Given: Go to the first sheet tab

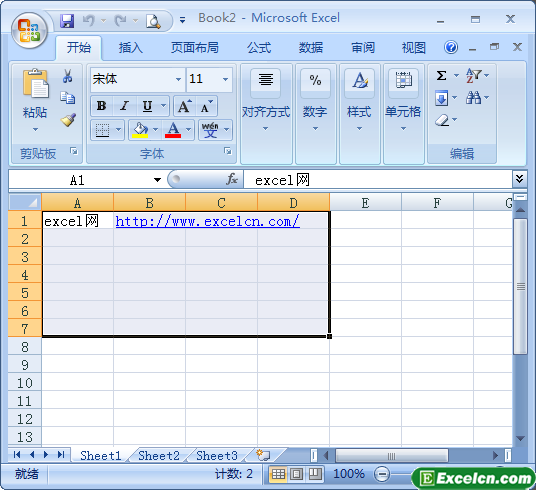Looking at the screenshot, I should 17,454.
